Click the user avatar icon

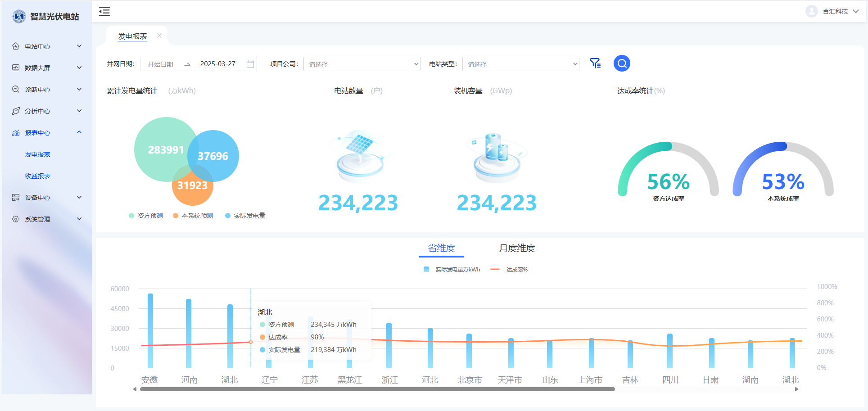coord(811,11)
